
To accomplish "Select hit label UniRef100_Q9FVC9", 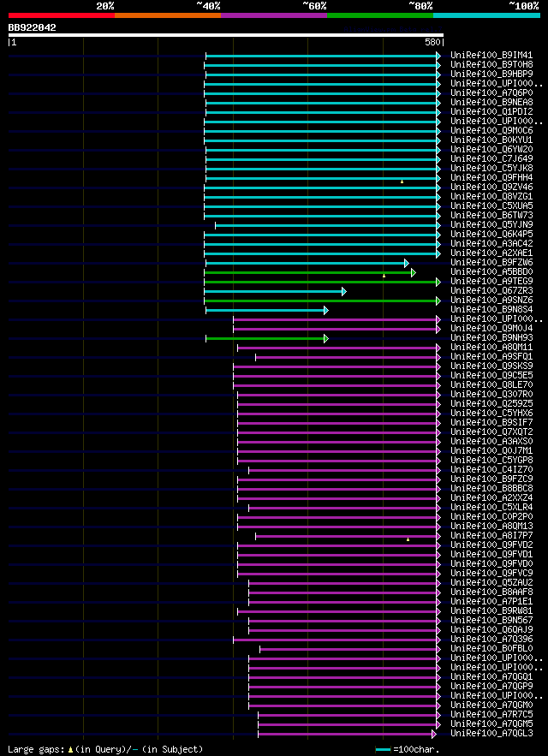I will pos(491,574).
